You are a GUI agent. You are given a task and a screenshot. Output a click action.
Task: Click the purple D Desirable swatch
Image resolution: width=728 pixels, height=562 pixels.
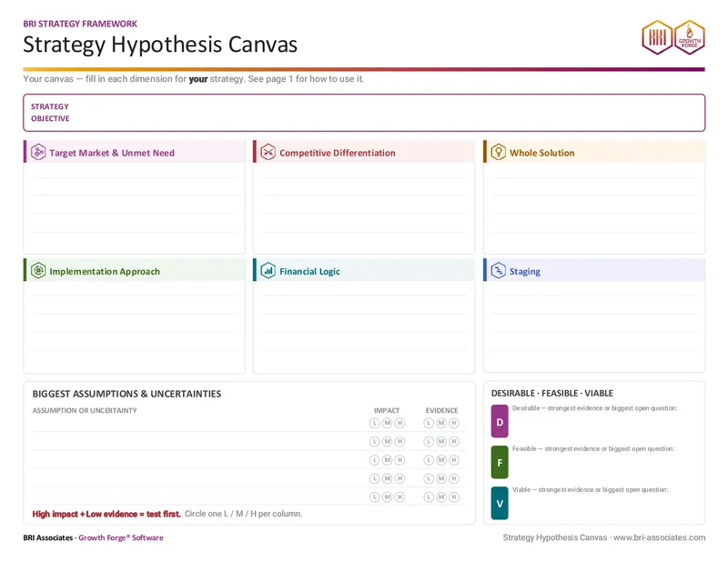click(500, 421)
